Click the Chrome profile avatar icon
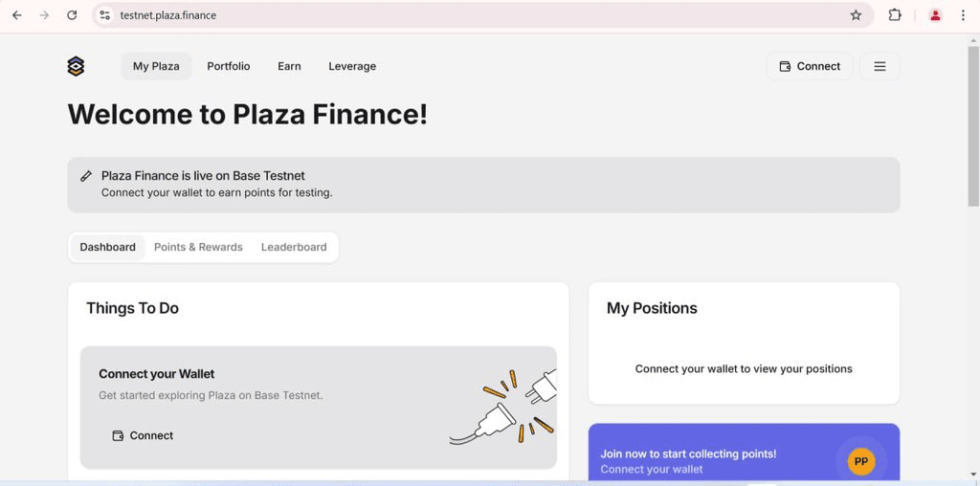The width and height of the screenshot is (980, 486). tap(935, 15)
